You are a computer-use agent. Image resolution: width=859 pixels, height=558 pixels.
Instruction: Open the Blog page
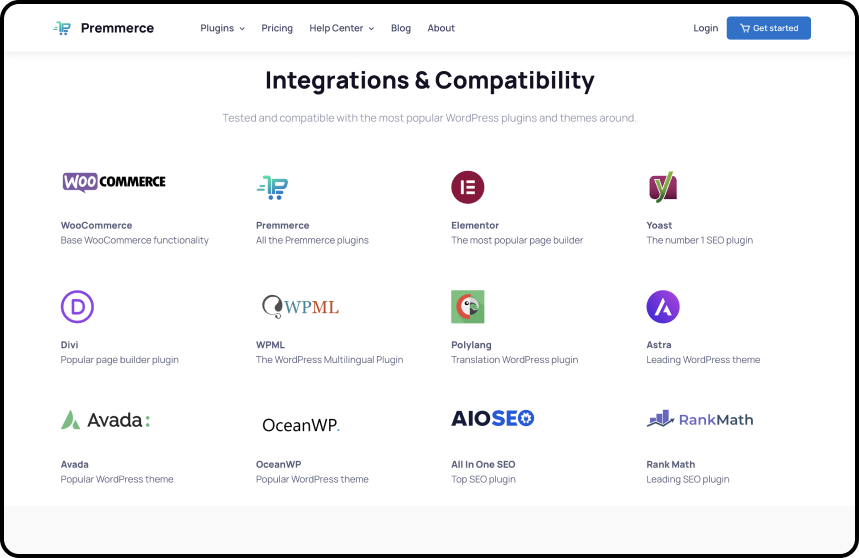(x=400, y=28)
